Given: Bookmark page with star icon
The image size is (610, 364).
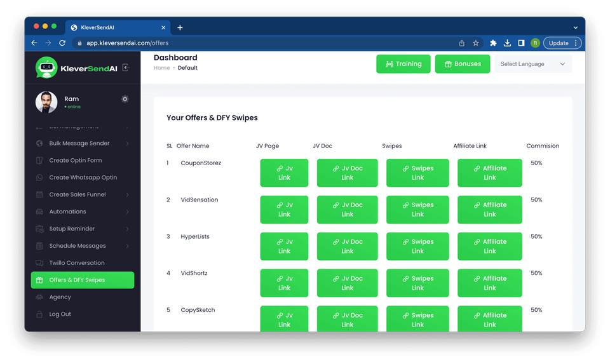Looking at the screenshot, I should 476,43.
